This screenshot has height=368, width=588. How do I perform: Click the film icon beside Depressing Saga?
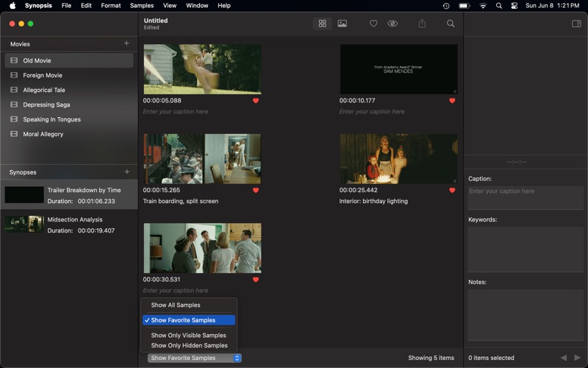14,105
